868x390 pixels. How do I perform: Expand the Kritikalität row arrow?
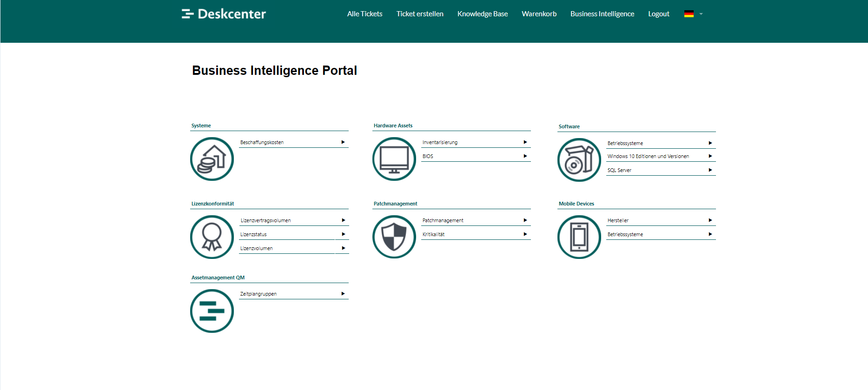[x=525, y=234]
